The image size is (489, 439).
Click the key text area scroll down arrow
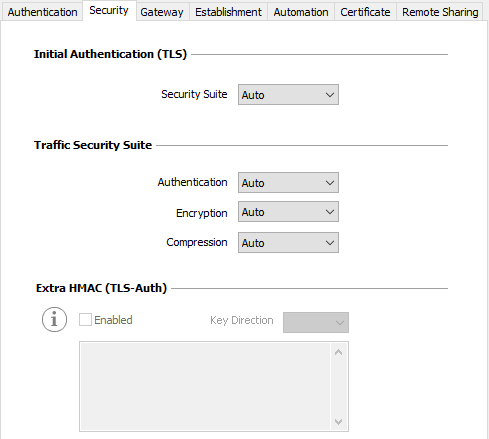pyautogui.click(x=339, y=422)
